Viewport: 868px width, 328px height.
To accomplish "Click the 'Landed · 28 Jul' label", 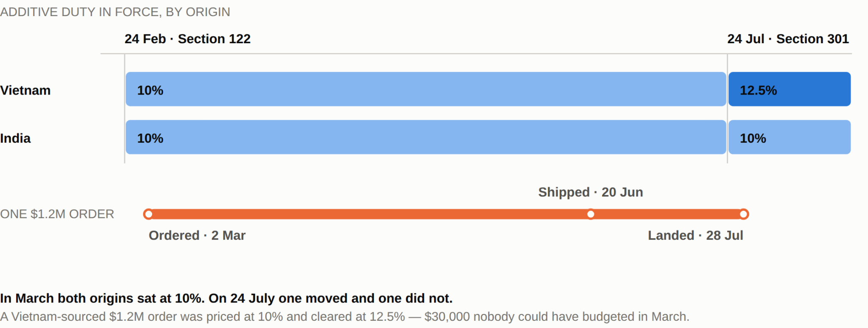I will tap(696, 235).
